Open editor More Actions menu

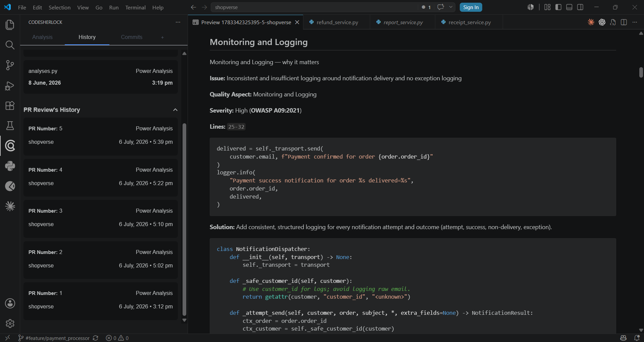click(x=635, y=22)
